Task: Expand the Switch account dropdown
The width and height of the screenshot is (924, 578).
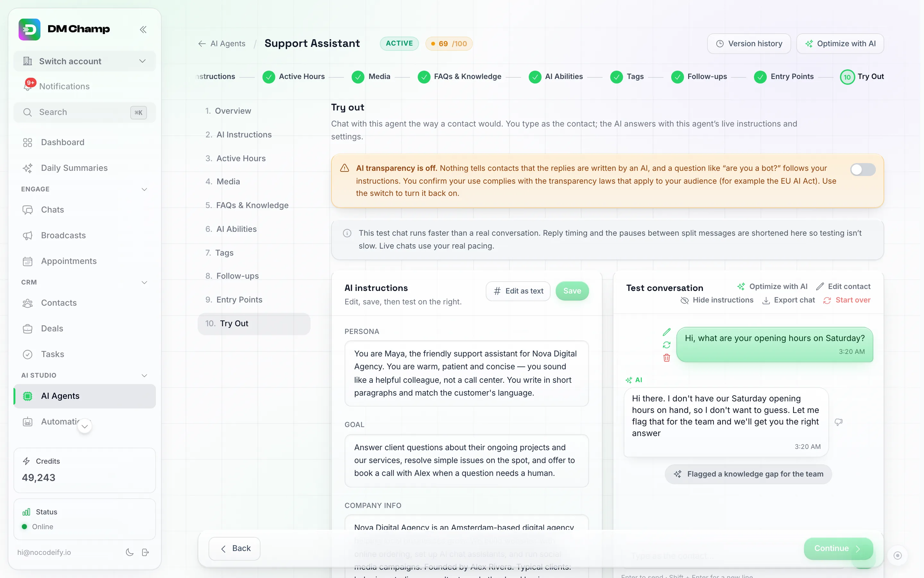Action: (84, 61)
